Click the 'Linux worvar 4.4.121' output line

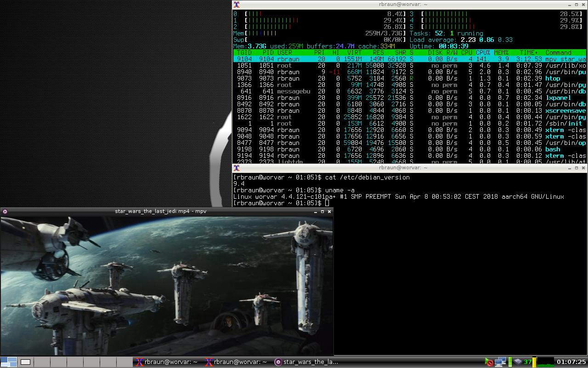click(398, 196)
